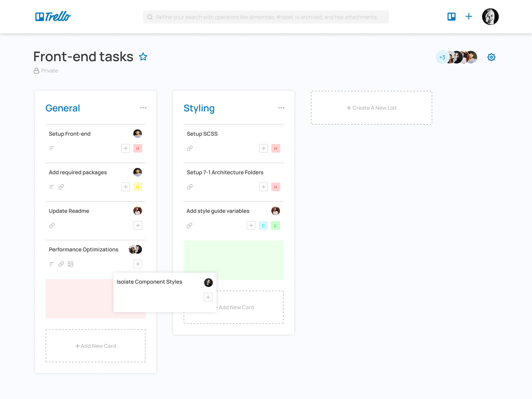This screenshot has height=399, width=532.
Task: Open the Trello boards icon in header
Action: tap(452, 16)
